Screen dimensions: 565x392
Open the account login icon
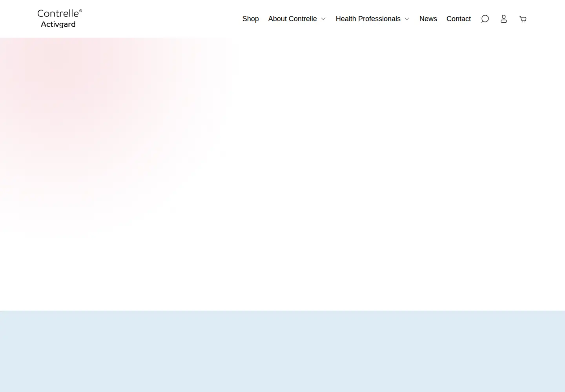tap(504, 19)
